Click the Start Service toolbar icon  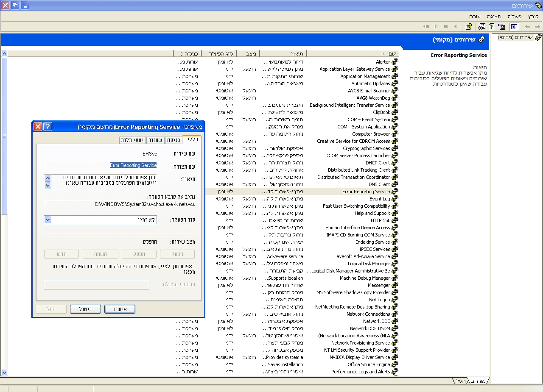pyautogui.click(x=456, y=27)
